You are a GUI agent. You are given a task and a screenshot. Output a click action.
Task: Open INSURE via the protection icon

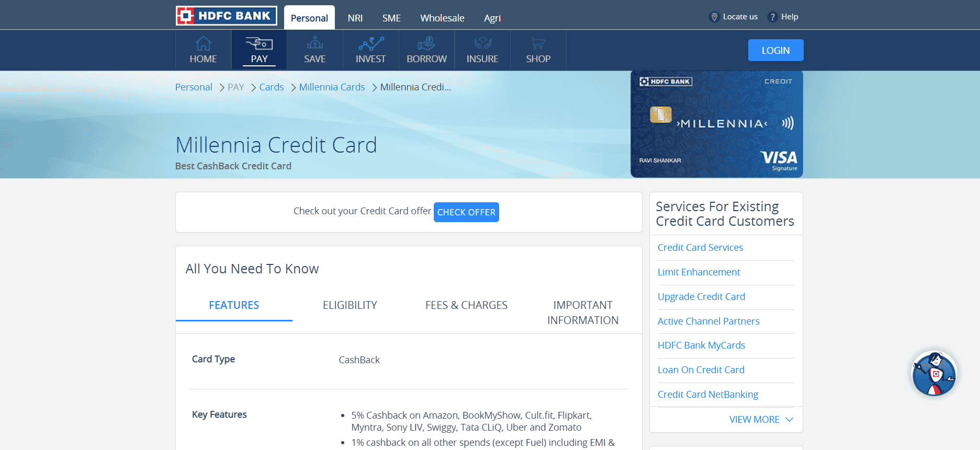pos(482,43)
